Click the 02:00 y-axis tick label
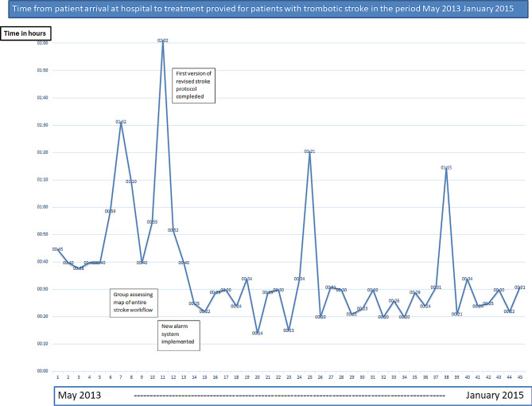Viewport: 532px width, 406px height. (x=42, y=43)
